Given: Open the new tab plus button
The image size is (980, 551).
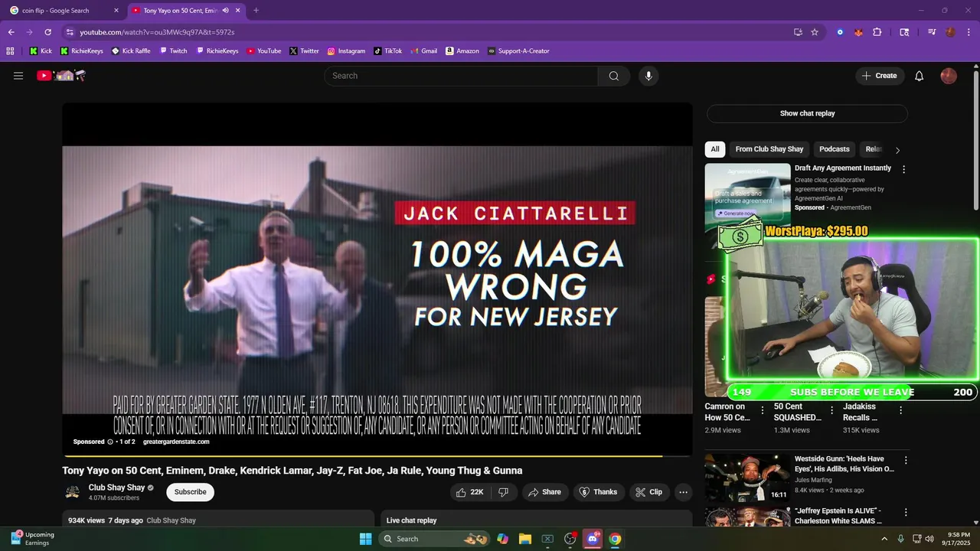Looking at the screenshot, I should (256, 11).
